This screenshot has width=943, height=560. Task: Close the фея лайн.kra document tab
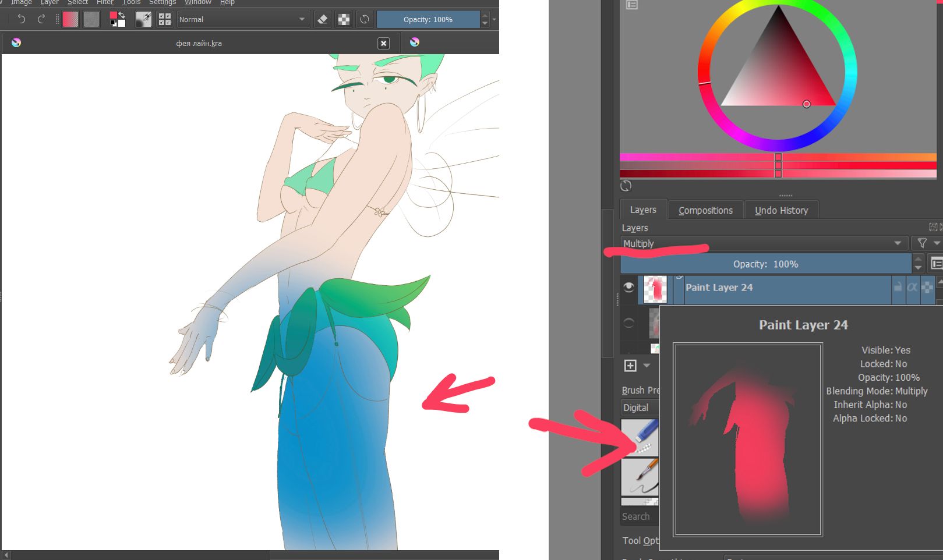coord(383,43)
